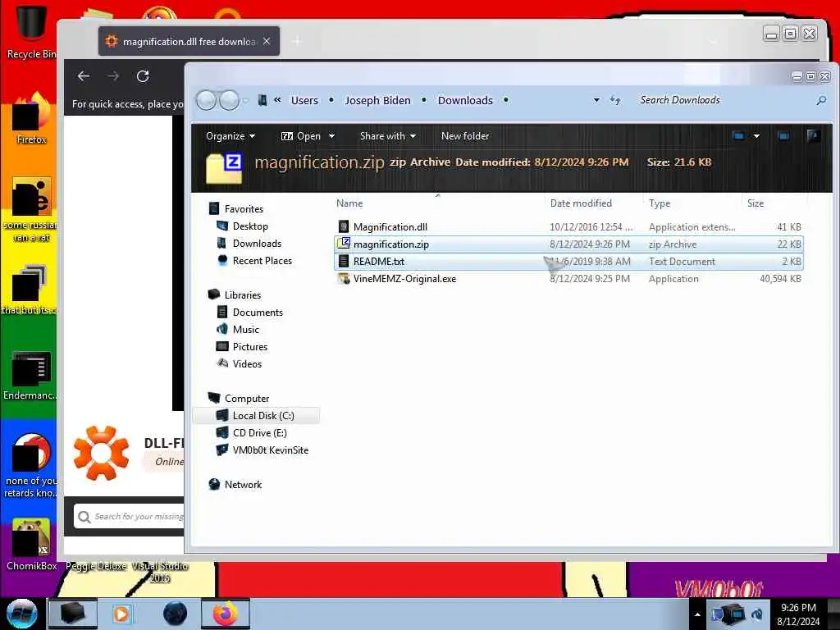Sort files by Date modified column
This screenshot has height=630, width=840.
[x=593, y=203]
